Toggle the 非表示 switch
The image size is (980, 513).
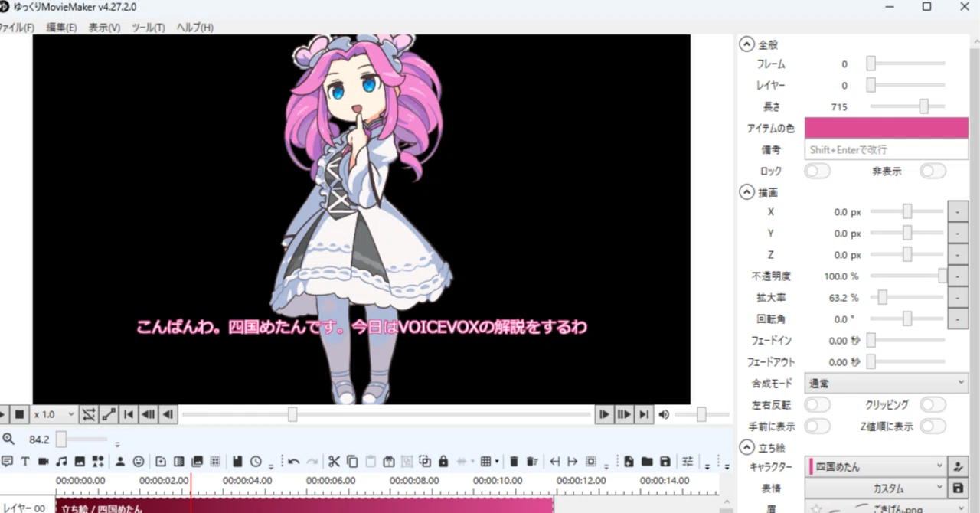[933, 171]
